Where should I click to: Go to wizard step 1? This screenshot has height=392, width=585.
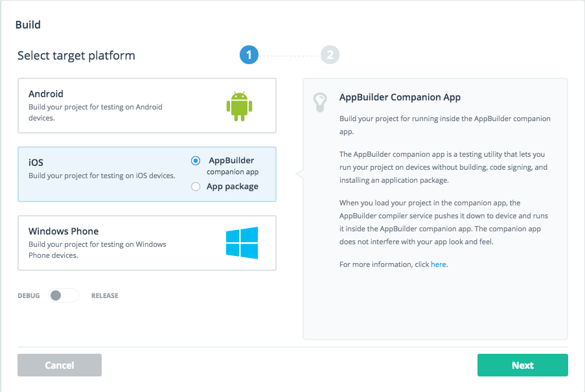pyautogui.click(x=249, y=55)
